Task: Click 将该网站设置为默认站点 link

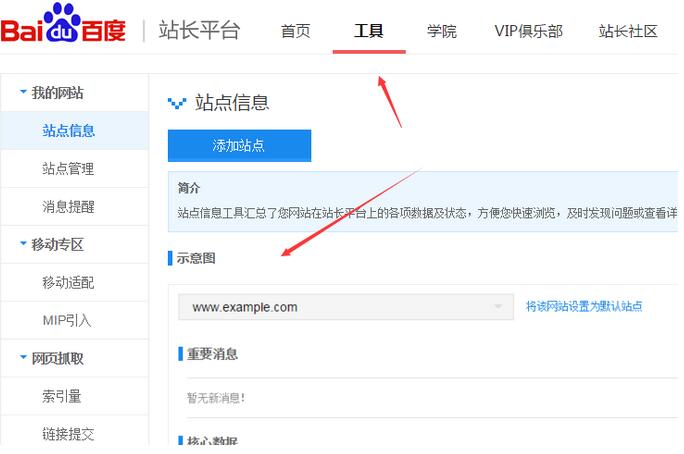Action: coord(584,307)
